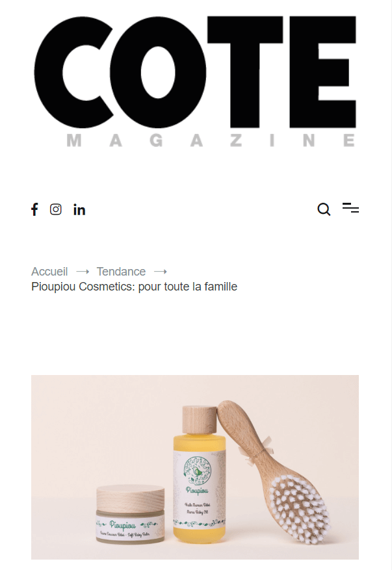Click the Pioupiou balm jar label
This screenshot has width=392, height=570.
tap(130, 526)
